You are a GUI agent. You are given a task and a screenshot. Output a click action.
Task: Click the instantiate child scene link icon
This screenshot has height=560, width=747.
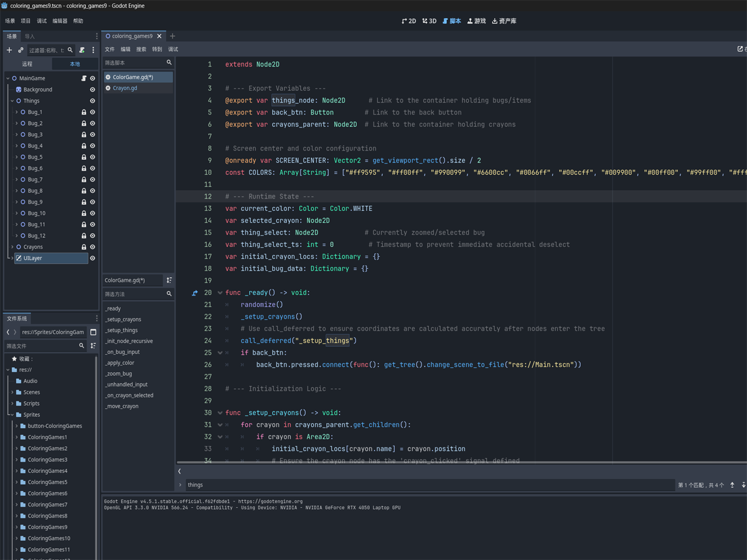pos(21,50)
